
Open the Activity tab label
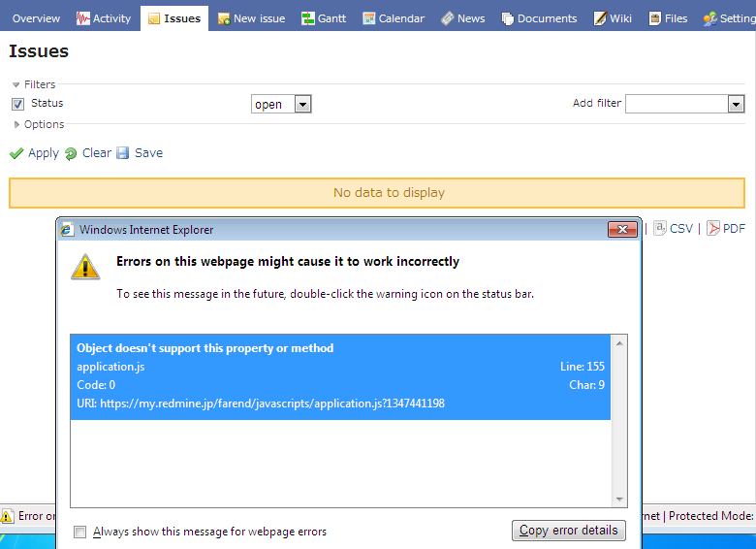[x=111, y=18]
